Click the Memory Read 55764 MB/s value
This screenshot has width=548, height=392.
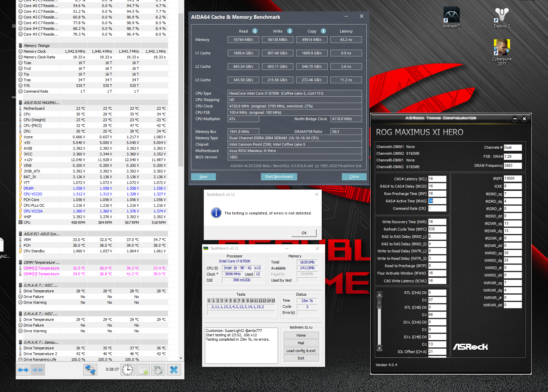tap(243, 40)
